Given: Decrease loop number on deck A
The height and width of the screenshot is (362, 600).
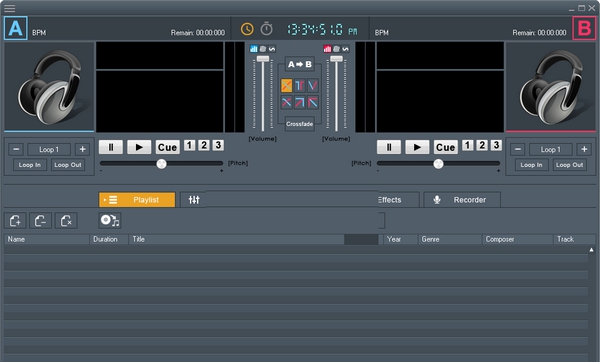Looking at the screenshot, I should coord(16,149).
